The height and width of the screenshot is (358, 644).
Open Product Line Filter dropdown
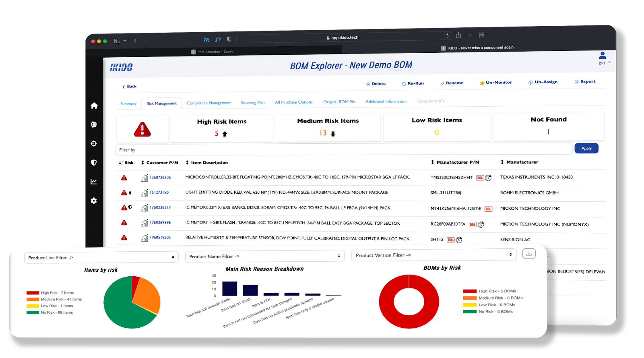coord(101,257)
